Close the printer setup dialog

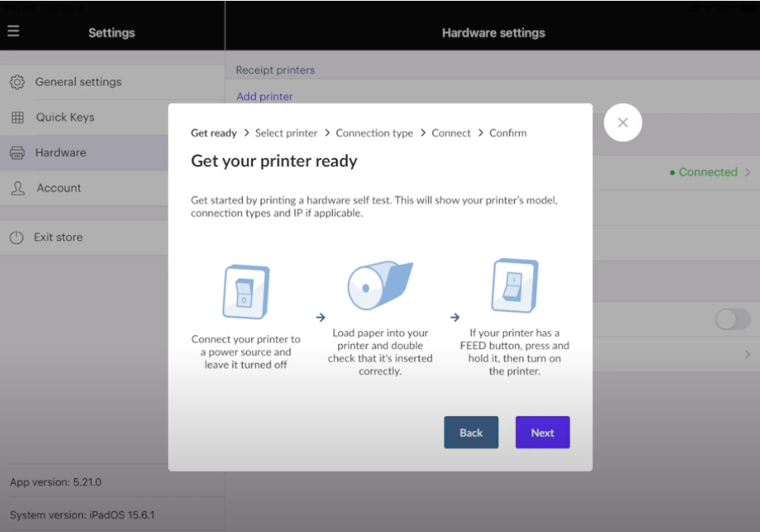623,123
